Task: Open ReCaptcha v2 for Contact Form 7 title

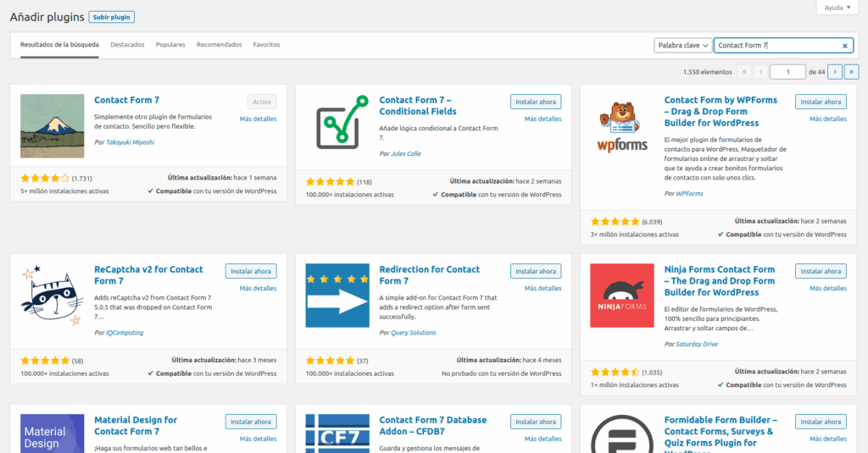Action: tap(148, 275)
